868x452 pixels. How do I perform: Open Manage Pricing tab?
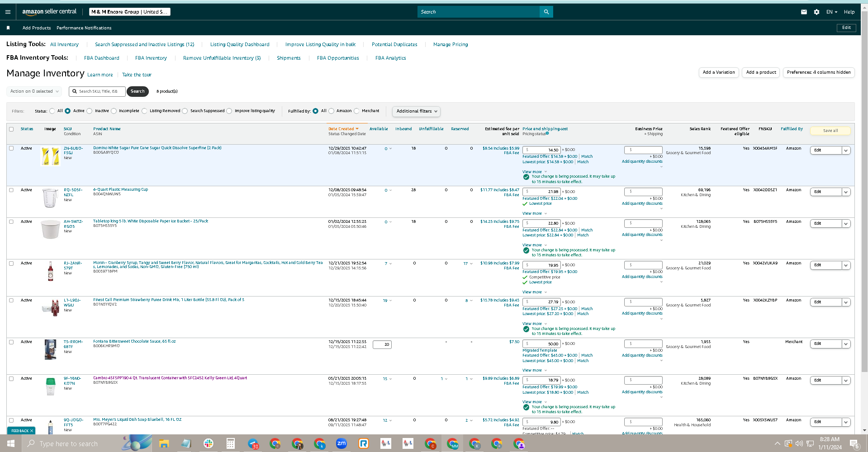(x=451, y=45)
